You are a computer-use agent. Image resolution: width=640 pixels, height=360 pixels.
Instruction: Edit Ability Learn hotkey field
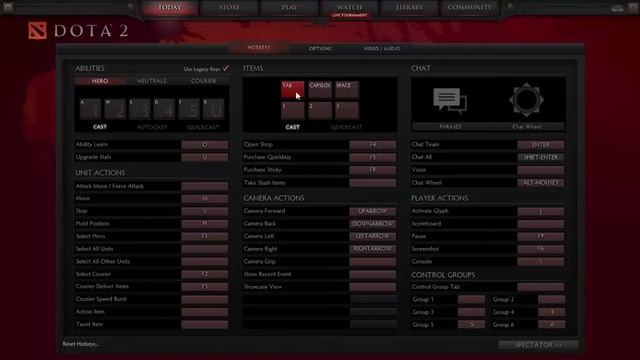204,144
